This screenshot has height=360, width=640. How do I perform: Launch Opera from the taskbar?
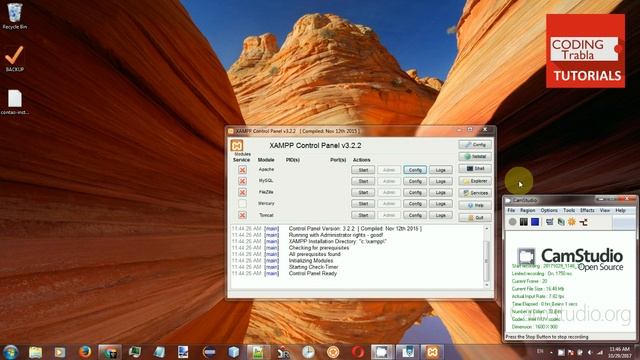pyautogui.click(x=358, y=352)
